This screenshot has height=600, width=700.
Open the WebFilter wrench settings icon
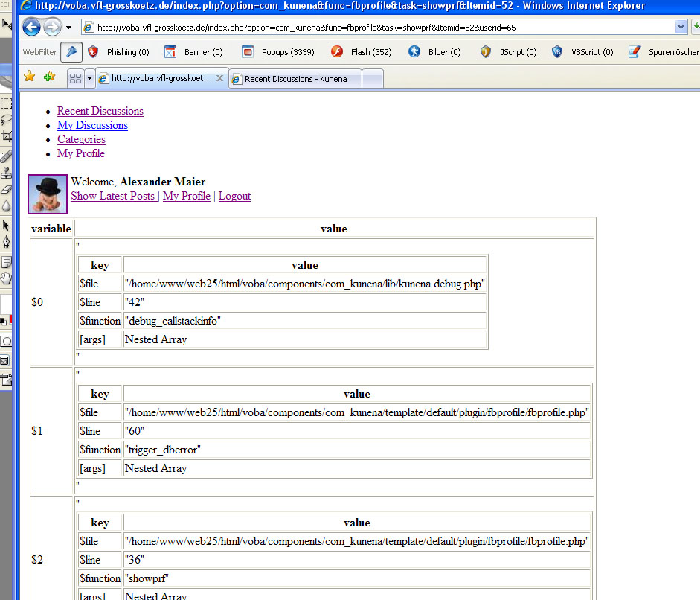pos(71,52)
